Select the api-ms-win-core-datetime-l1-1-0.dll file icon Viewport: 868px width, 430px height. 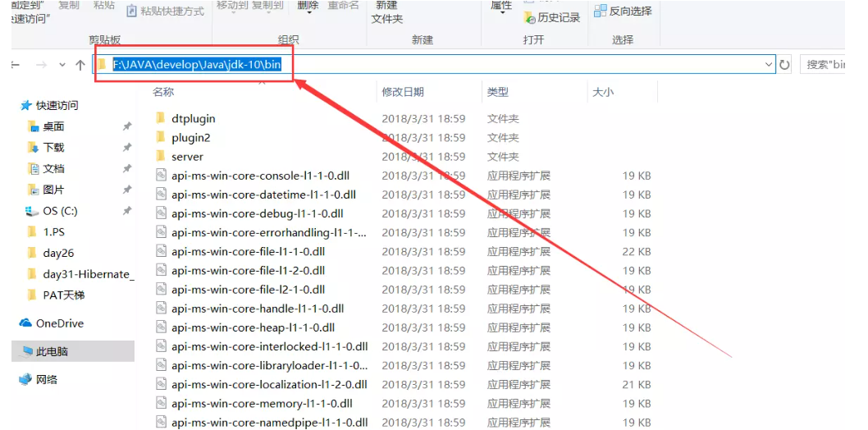(161, 194)
